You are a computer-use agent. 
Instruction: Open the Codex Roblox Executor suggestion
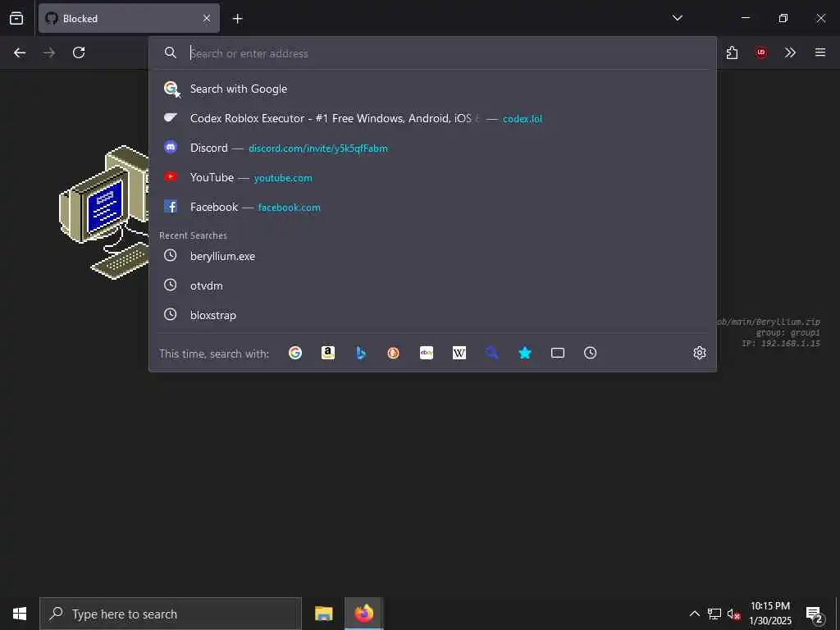point(433,118)
